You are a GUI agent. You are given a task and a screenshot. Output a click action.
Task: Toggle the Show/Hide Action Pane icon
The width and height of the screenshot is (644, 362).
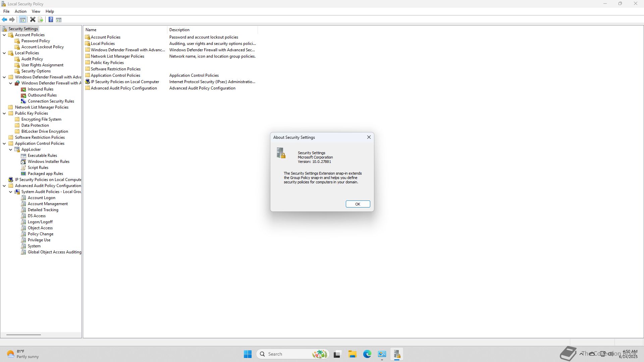59,20
